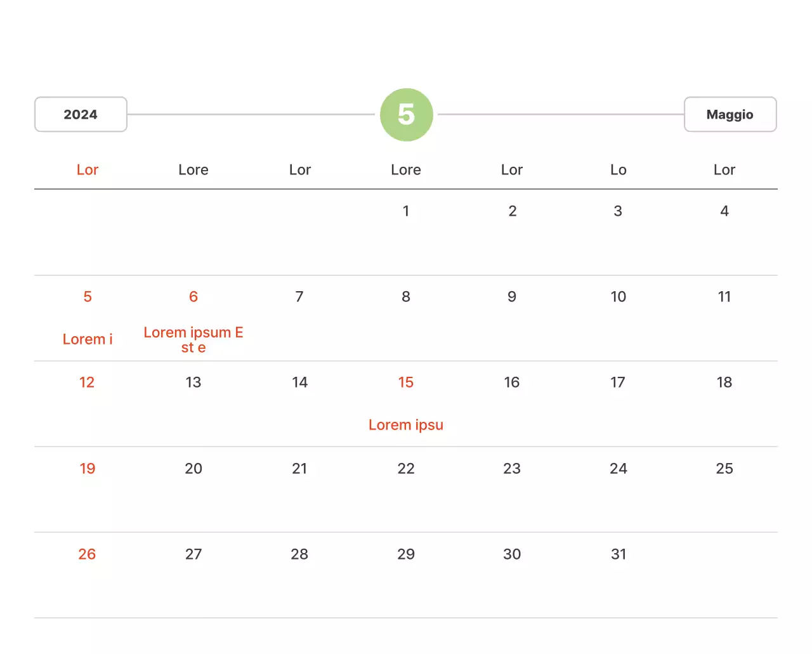Image resolution: width=812 pixels, height=654 pixels.
Task: Select day 25 in the calendar
Action: (x=724, y=469)
